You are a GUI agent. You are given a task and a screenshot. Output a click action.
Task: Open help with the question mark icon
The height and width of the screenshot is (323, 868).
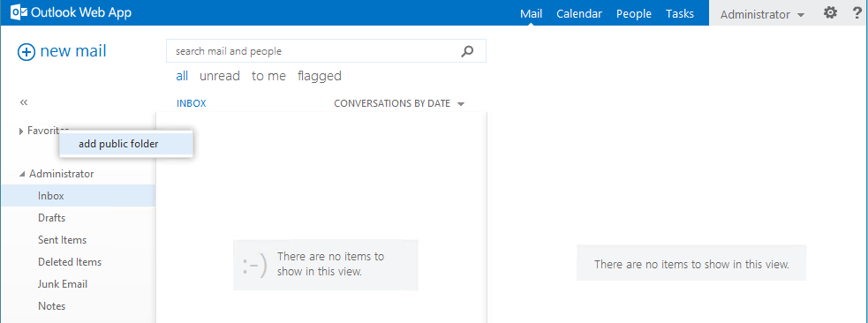(x=857, y=12)
